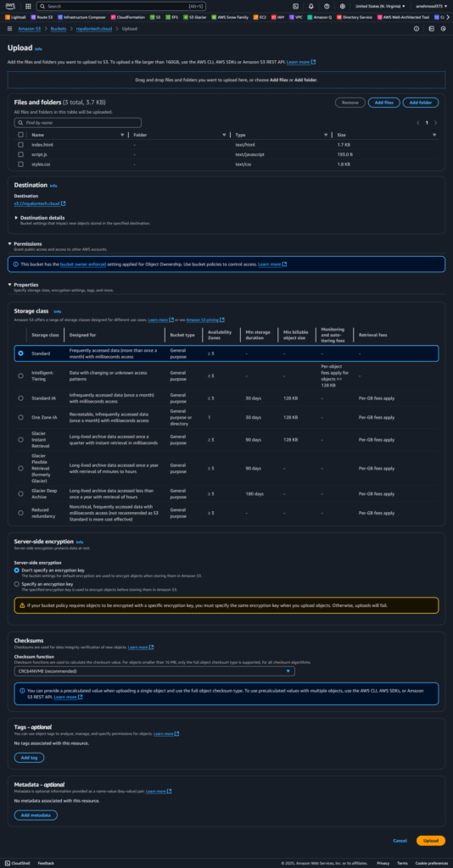Select Glacier Deep Archive storage class
The width and height of the screenshot is (453, 868).
click(x=20, y=493)
